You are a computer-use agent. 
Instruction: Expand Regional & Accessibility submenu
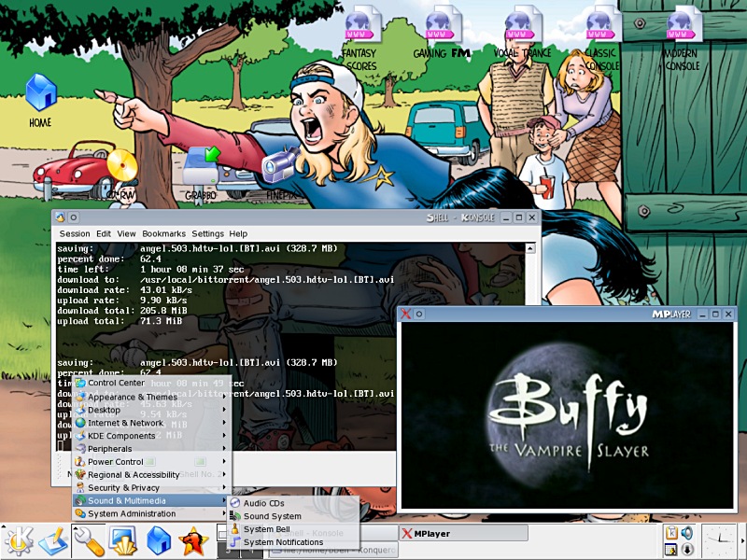[151, 475]
